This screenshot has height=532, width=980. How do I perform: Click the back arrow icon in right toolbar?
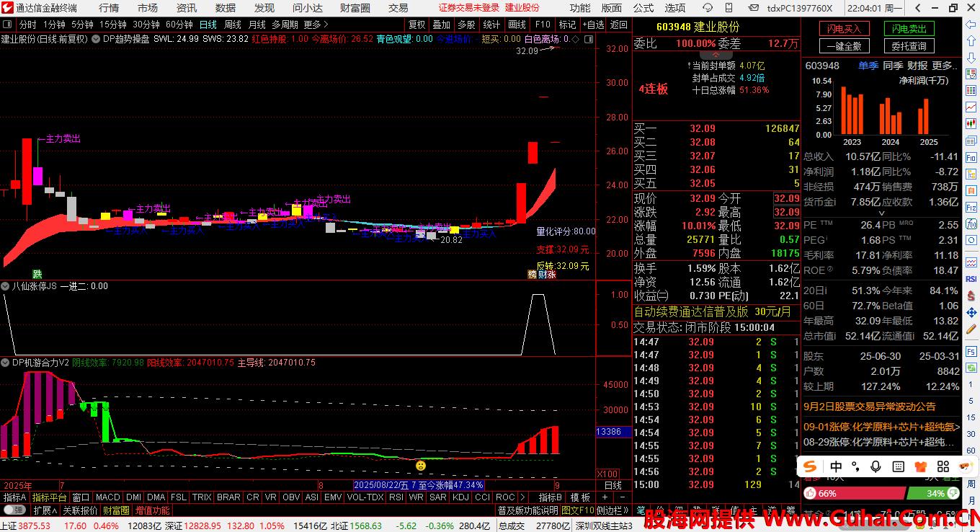[971, 25]
